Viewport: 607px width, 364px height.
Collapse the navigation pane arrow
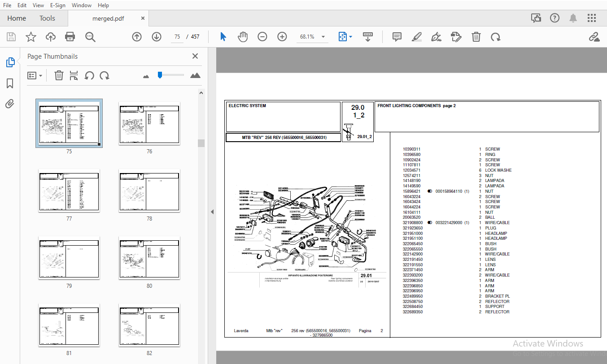pyautogui.click(x=212, y=212)
